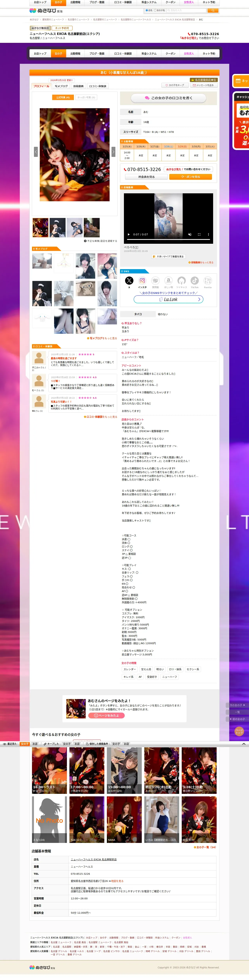Click 料金システム in the purple navigation bar
249x980 pixels.
coord(149,54)
